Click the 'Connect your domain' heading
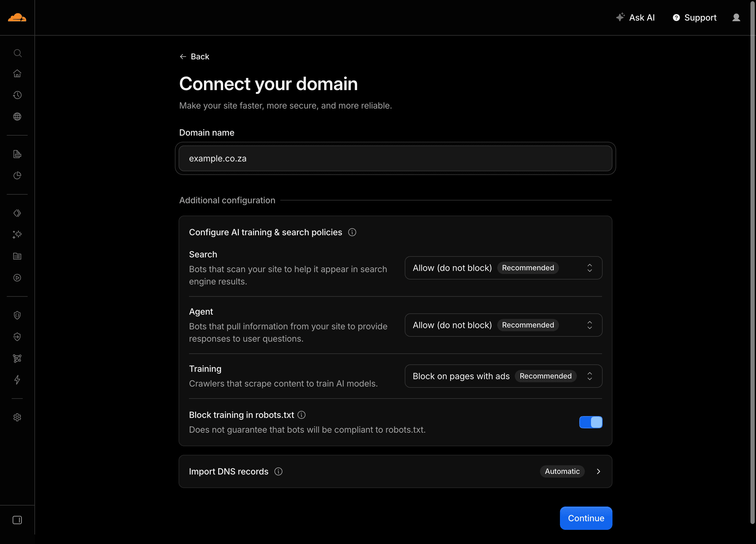756x544 pixels. (x=268, y=84)
